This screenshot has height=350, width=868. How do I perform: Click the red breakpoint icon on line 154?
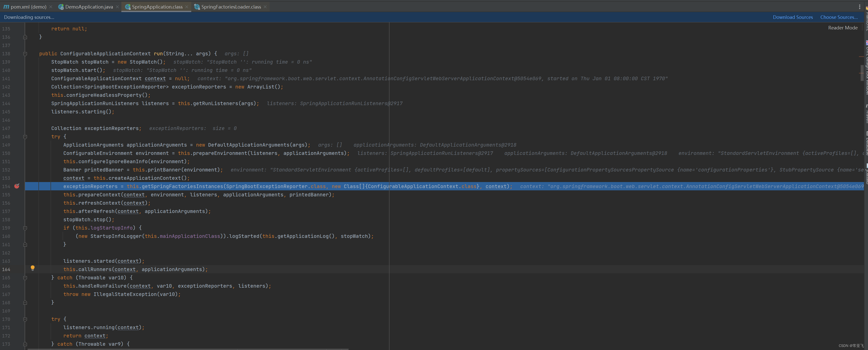[x=17, y=187]
